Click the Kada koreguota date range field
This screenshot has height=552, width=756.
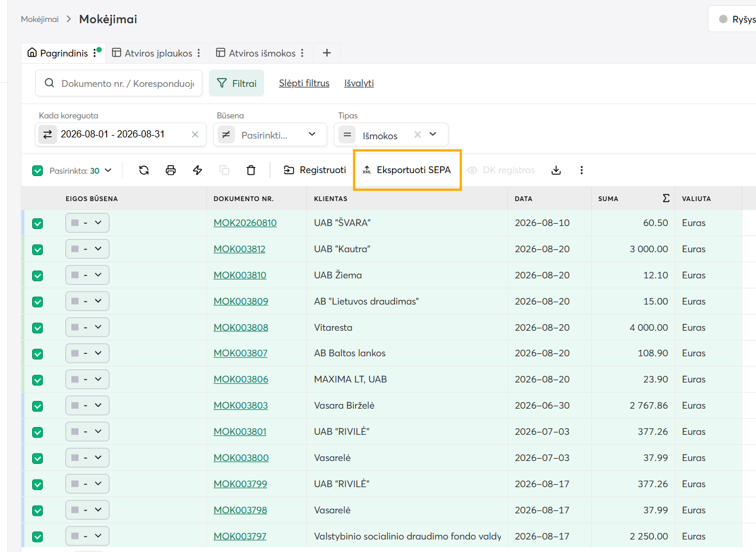[121, 134]
